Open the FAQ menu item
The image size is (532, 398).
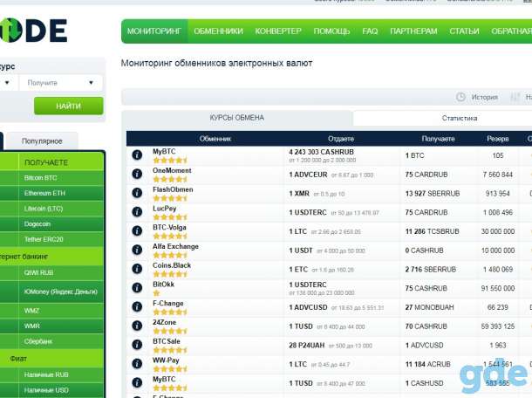(370, 31)
